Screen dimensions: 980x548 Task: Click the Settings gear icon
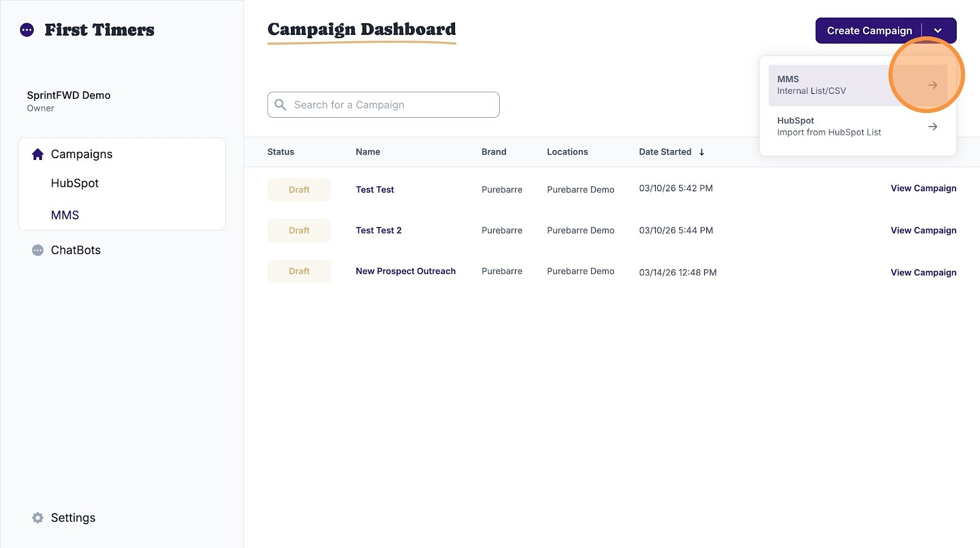coord(38,518)
